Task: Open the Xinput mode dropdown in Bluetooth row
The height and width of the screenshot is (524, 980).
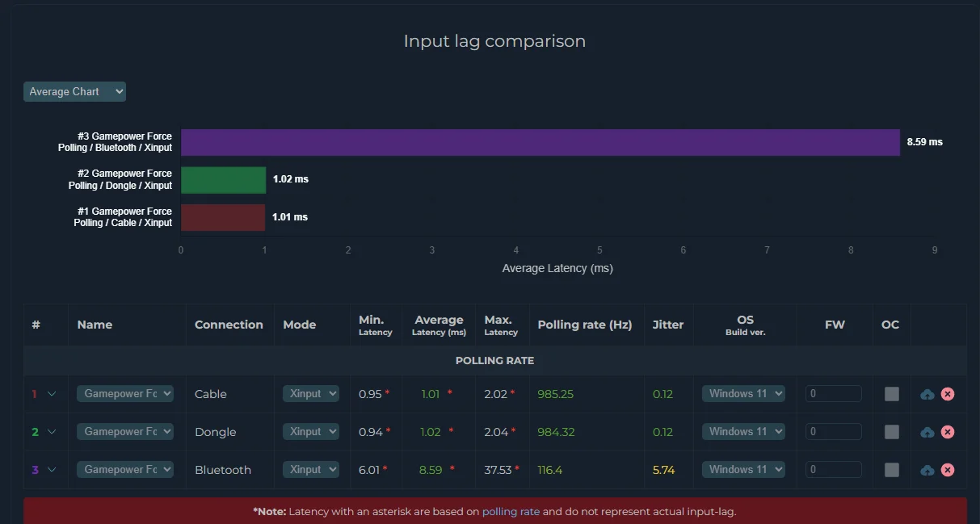Action: tap(313, 469)
